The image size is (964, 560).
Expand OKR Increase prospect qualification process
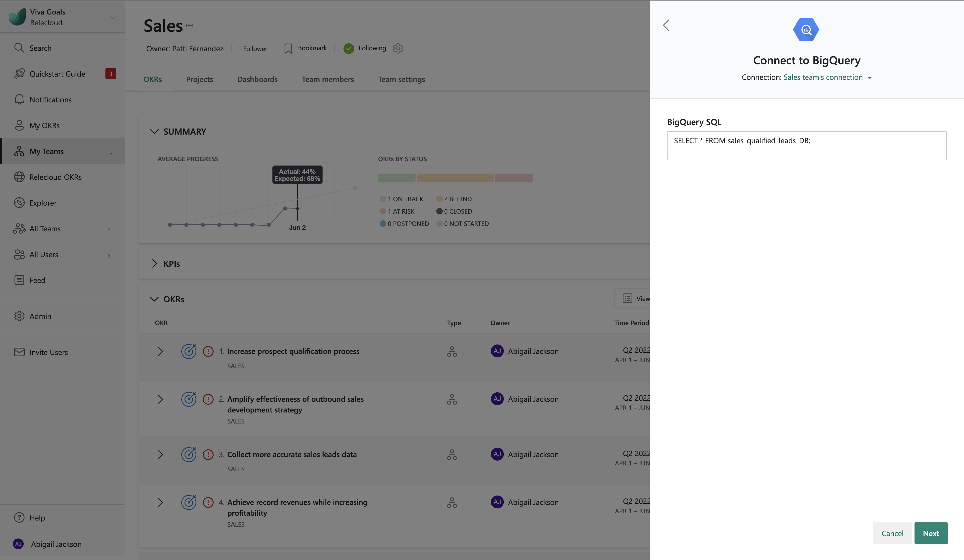click(160, 351)
